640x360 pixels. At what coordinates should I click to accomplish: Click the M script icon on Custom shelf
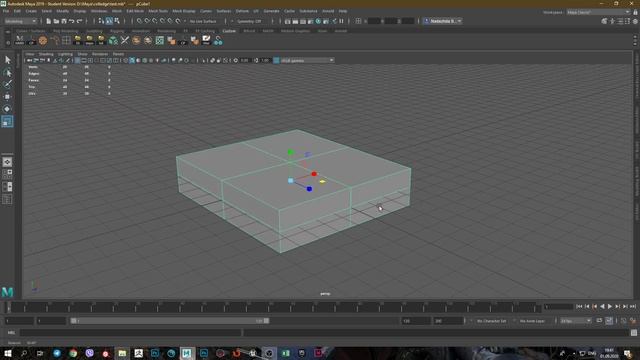tap(19, 40)
